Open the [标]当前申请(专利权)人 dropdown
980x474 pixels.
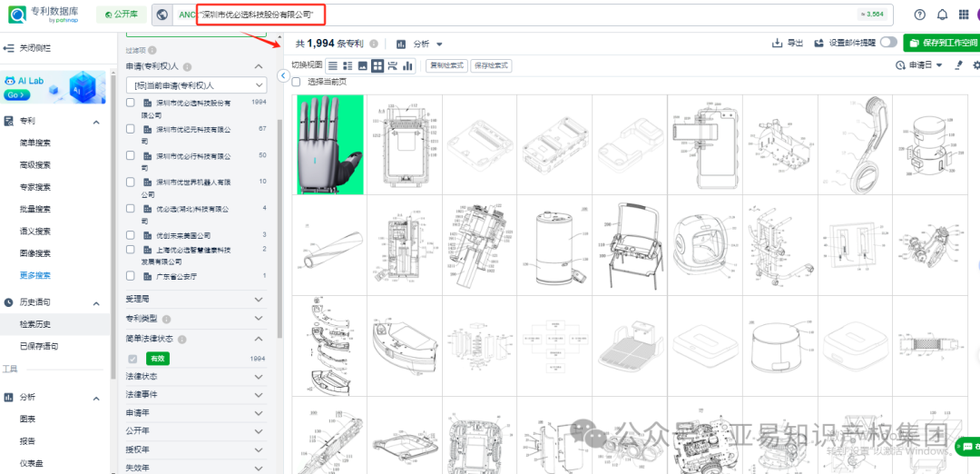pos(196,85)
